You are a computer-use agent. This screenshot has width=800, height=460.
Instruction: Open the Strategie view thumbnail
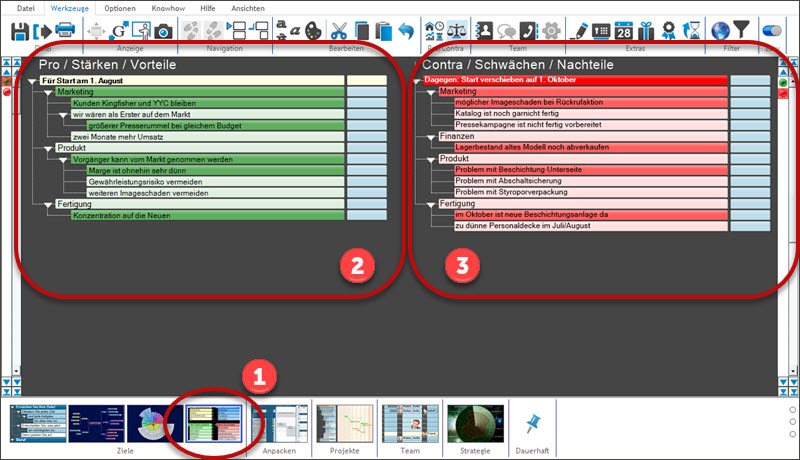475,424
